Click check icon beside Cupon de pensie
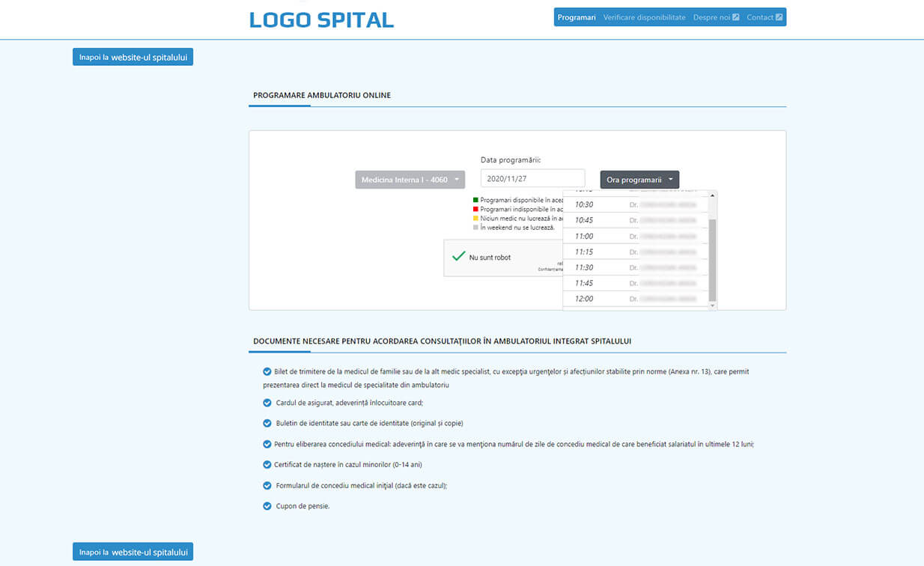 pyautogui.click(x=267, y=506)
